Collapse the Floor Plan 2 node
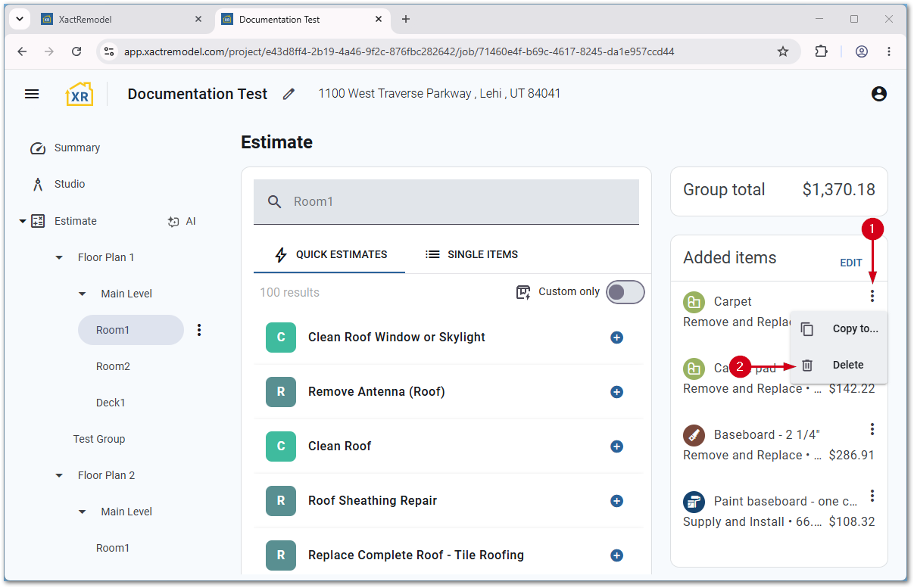Screen dimensions: 914x588 (x=59, y=475)
